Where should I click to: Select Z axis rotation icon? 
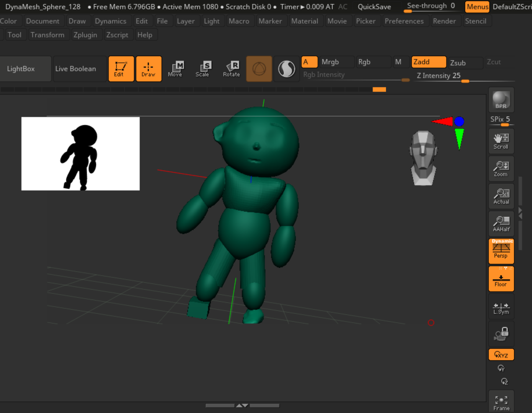point(504,381)
